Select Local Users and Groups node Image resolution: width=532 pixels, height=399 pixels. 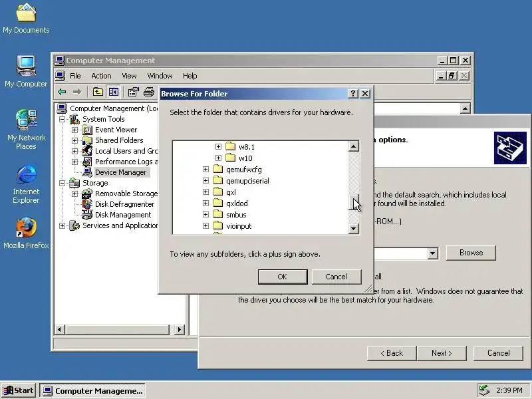pos(126,151)
